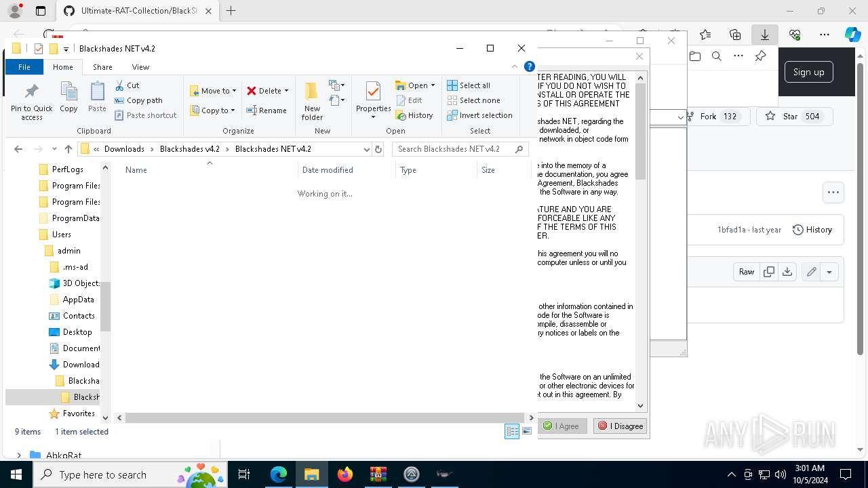Image resolution: width=868 pixels, height=488 pixels.
Task: Open the browser Downloads icon
Action: pos(764,34)
